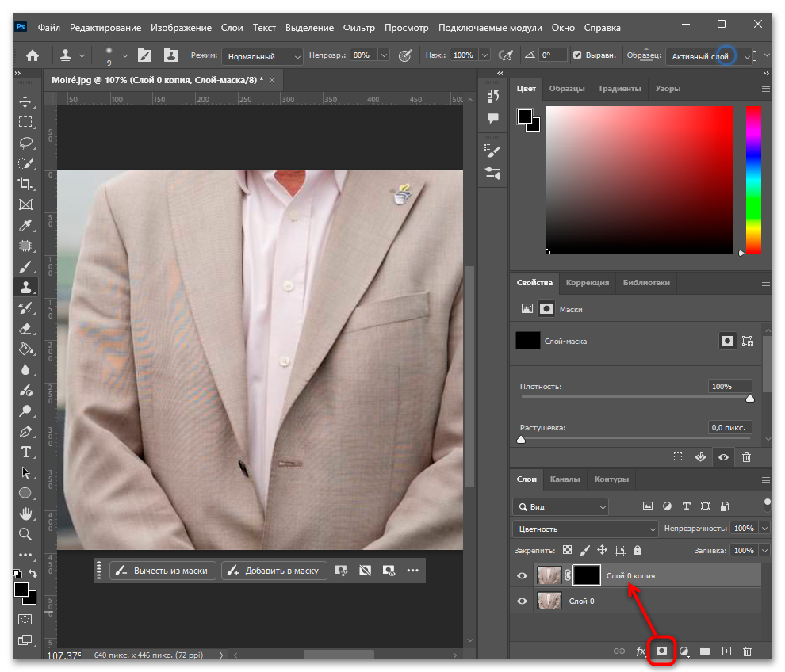Switch to the Каналы tab
Screen dimensions: 785x672
[565, 479]
